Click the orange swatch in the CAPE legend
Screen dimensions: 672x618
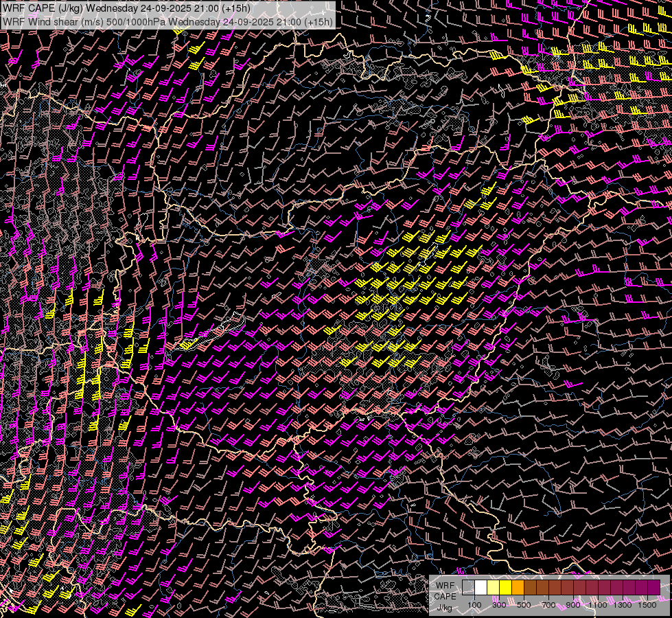pos(518,588)
